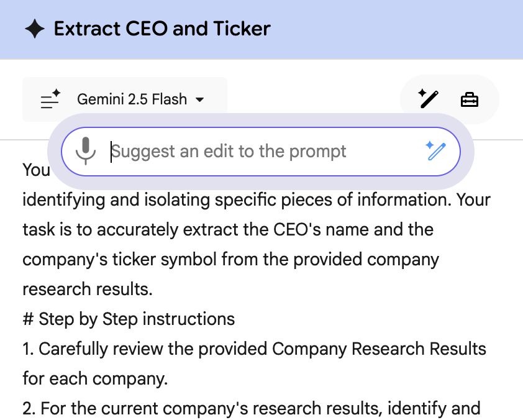Click the sparkle above the tune icon's lines

55,92
